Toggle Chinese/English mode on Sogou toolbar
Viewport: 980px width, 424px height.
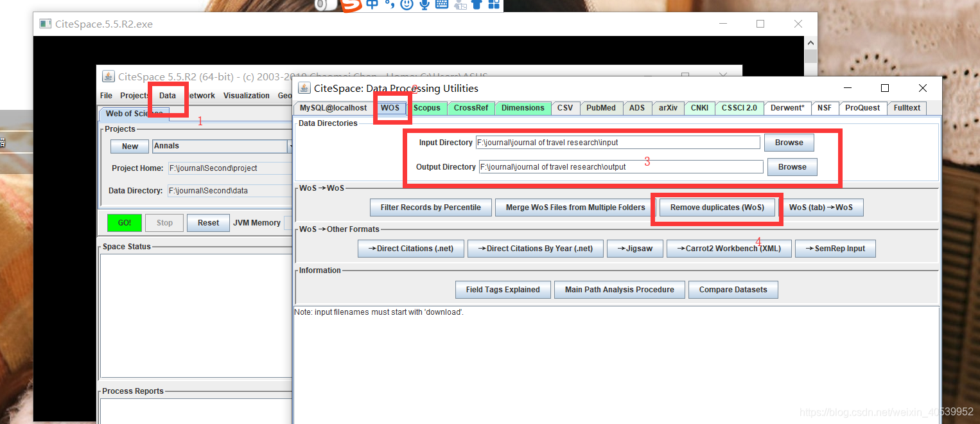click(x=372, y=4)
